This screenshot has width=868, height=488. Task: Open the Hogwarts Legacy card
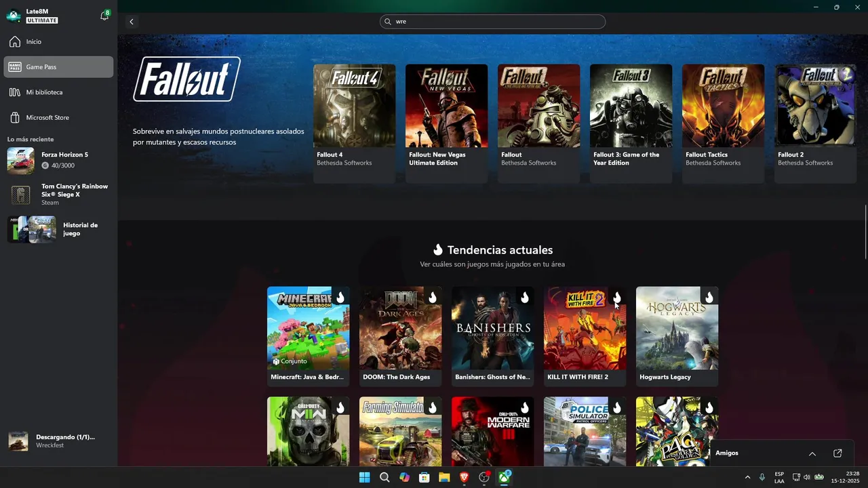click(677, 336)
